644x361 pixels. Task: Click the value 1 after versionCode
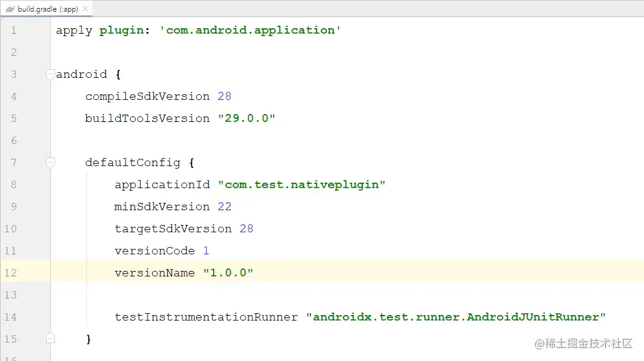206,251
